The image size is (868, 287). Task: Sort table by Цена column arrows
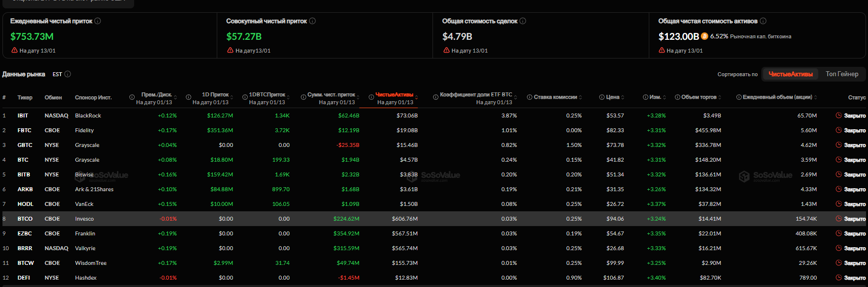623,97
